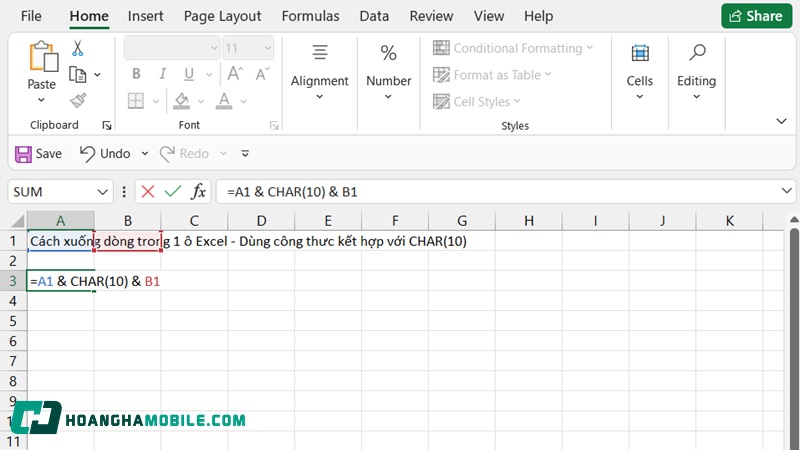Toggle Underline formatting

pos(189,74)
